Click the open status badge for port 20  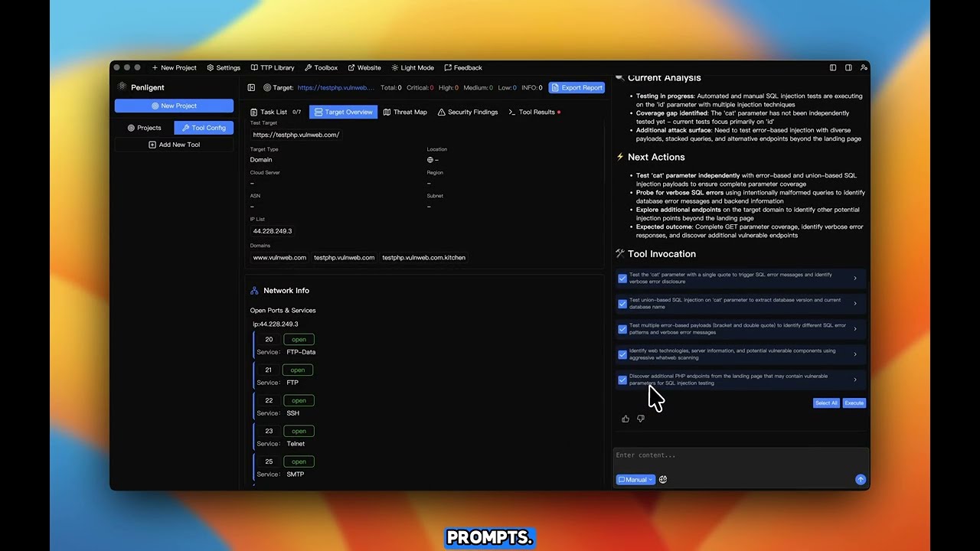point(299,339)
